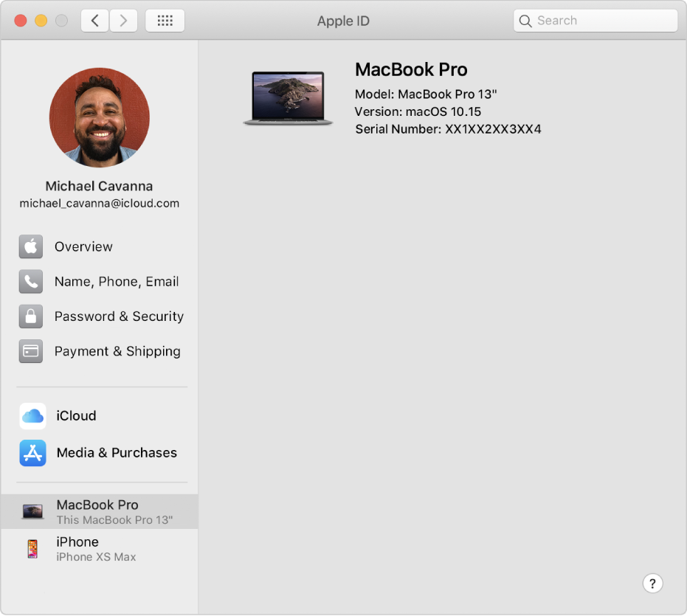Screen dimensions: 687x616
Task: Click the search magnifier icon
Action: [525, 21]
